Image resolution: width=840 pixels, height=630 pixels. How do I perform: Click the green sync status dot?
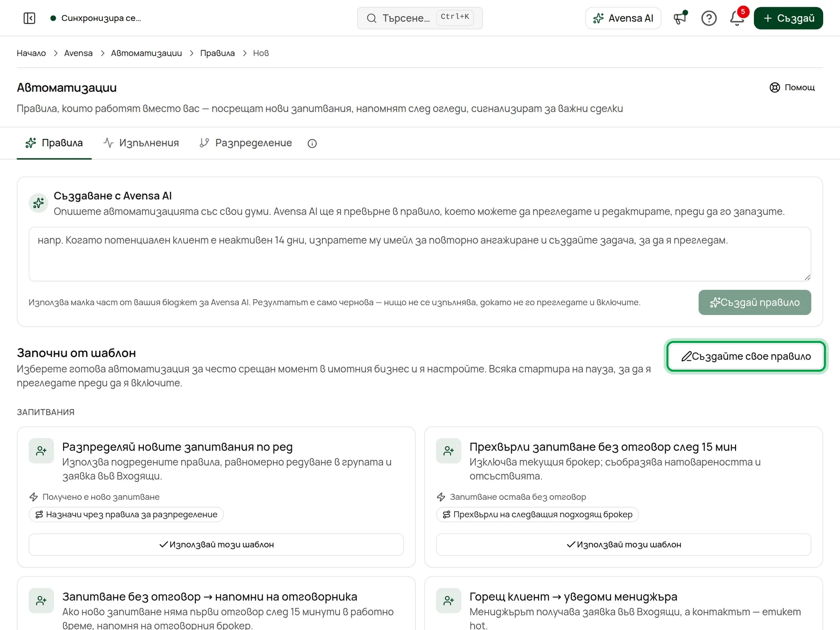(53, 18)
